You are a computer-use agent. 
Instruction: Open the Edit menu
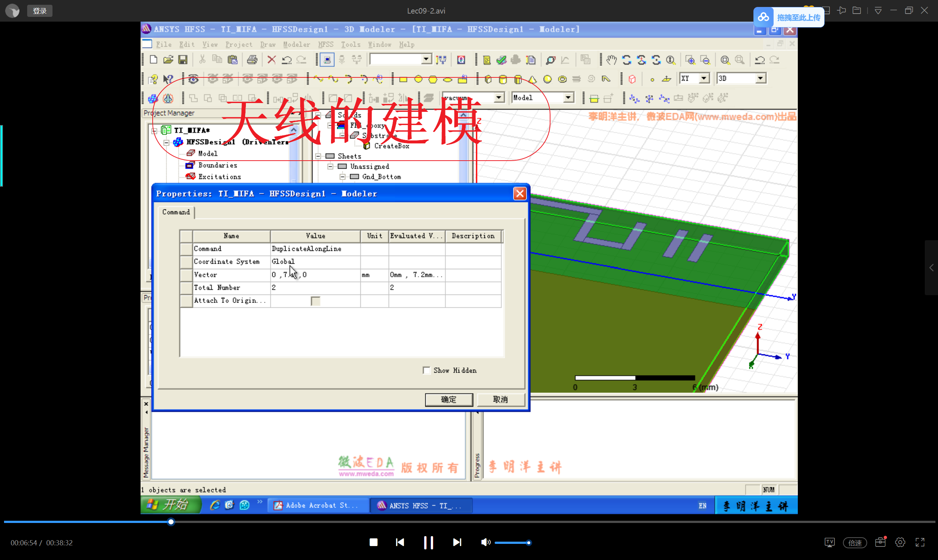187,44
